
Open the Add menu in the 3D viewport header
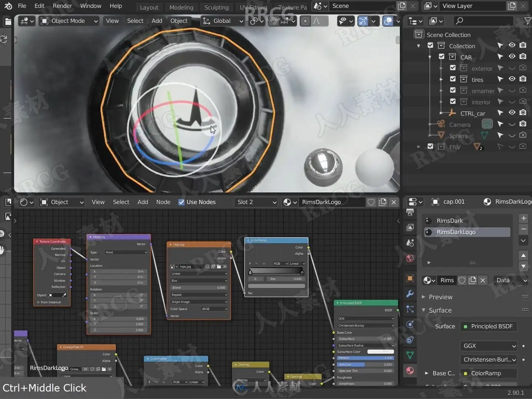pyautogui.click(x=157, y=21)
